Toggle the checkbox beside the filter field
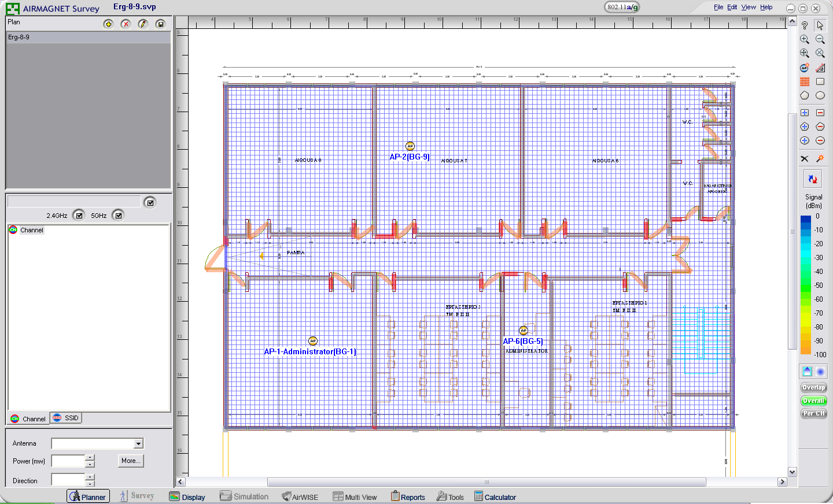The width and height of the screenshot is (833, 504). click(150, 202)
